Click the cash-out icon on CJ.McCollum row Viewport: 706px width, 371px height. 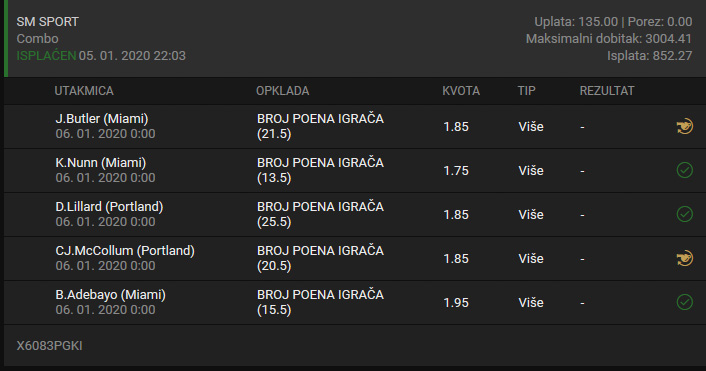click(x=684, y=258)
